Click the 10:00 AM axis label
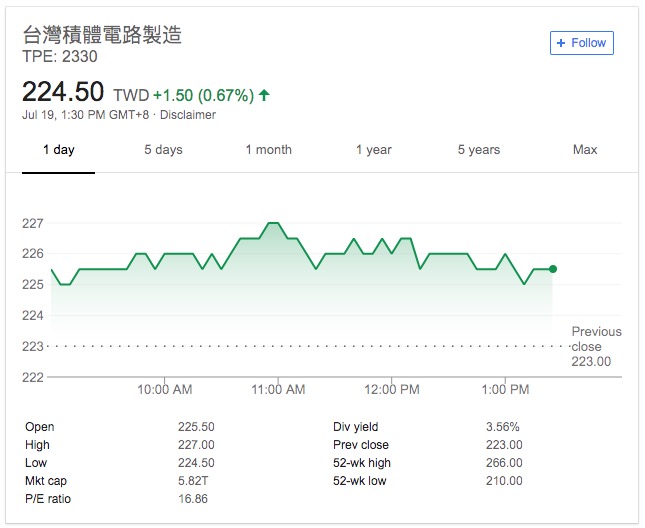This screenshot has width=645, height=528. (x=165, y=389)
